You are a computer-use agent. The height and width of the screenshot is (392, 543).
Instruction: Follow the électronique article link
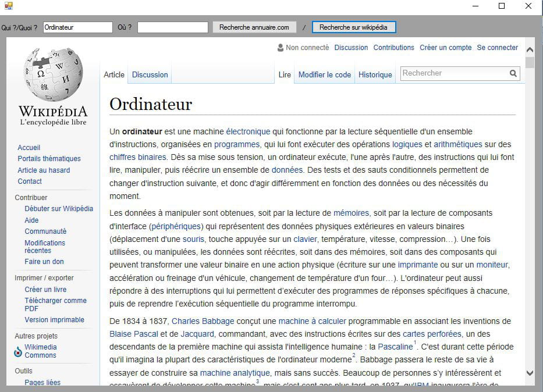(x=248, y=131)
